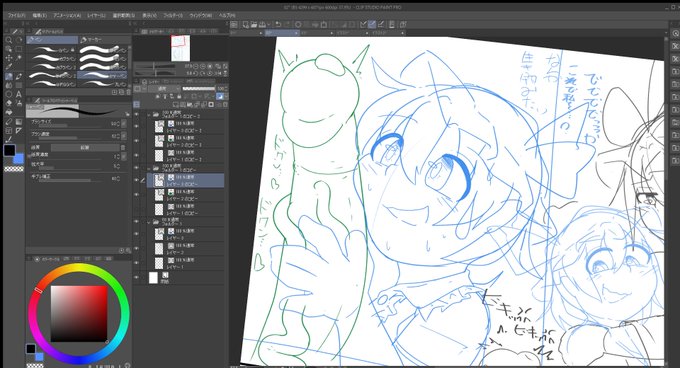Collapse the フォルダー 1 のコピー folder
Screen dimensions: 680x368
tap(150, 168)
